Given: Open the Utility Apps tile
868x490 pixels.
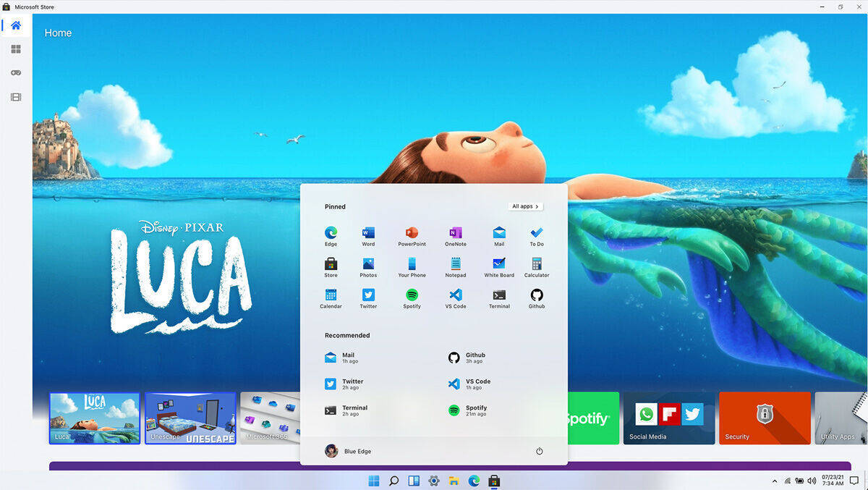Looking at the screenshot, I should 841,418.
